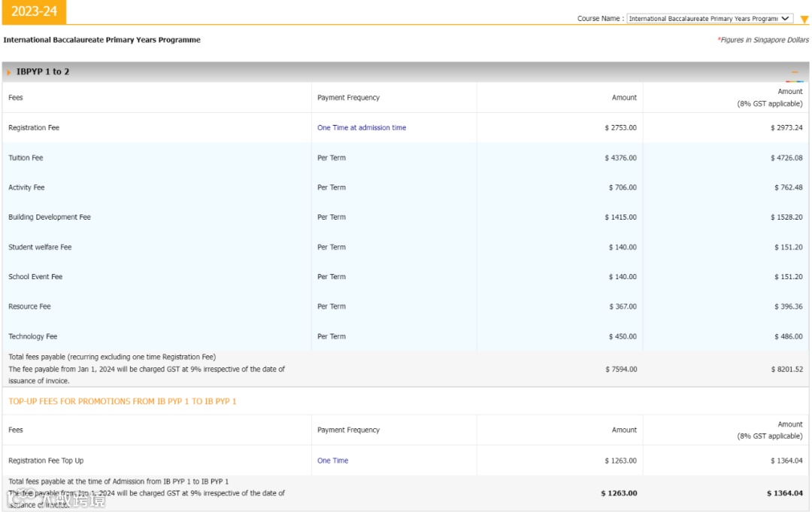Click the '$ 450.00' technology fee amount
Image resolution: width=812 pixels, height=514 pixels.
pyautogui.click(x=623, y=336)
